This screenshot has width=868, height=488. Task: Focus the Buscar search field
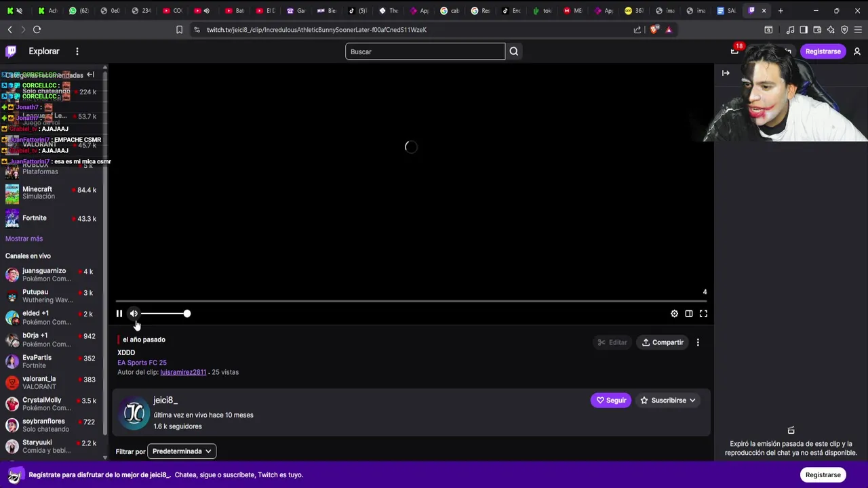[425, 52]
